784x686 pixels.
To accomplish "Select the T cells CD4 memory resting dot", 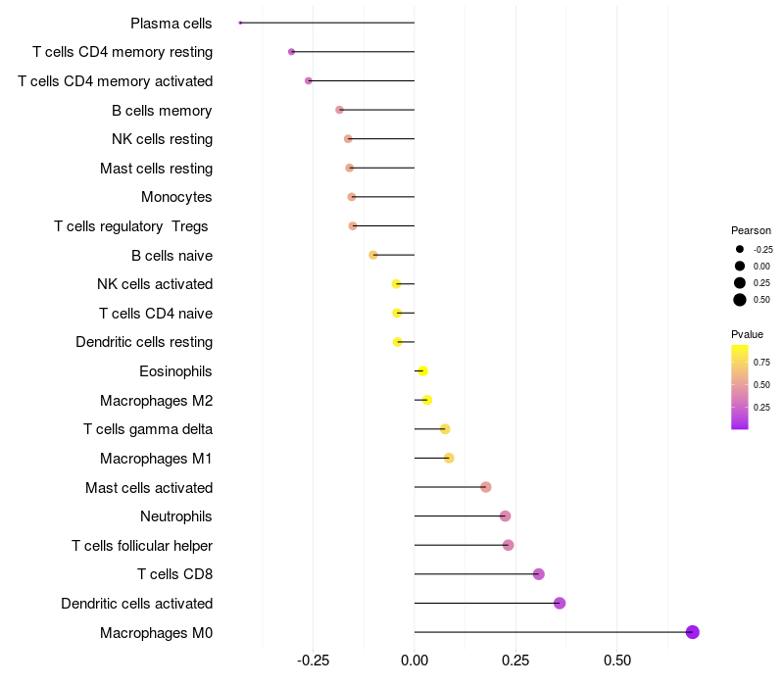I will (x=291, y=52).
